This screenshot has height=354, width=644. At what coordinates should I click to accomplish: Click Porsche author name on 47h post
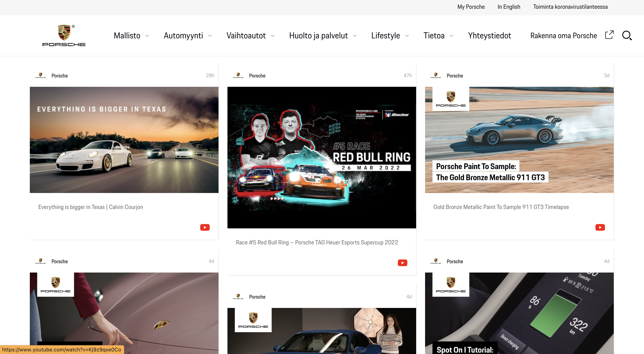click(x=257, y=76)
